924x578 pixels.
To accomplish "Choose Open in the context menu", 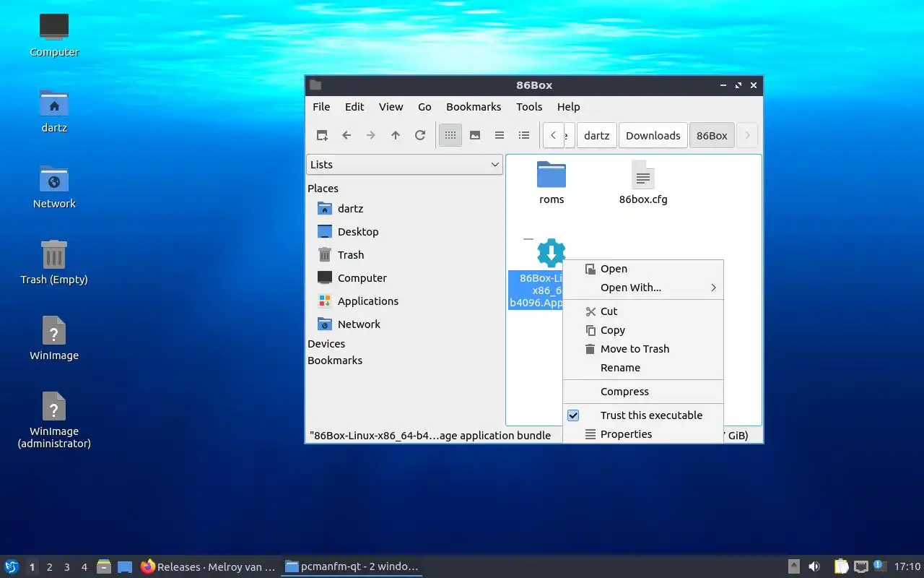I will [643, 269].
